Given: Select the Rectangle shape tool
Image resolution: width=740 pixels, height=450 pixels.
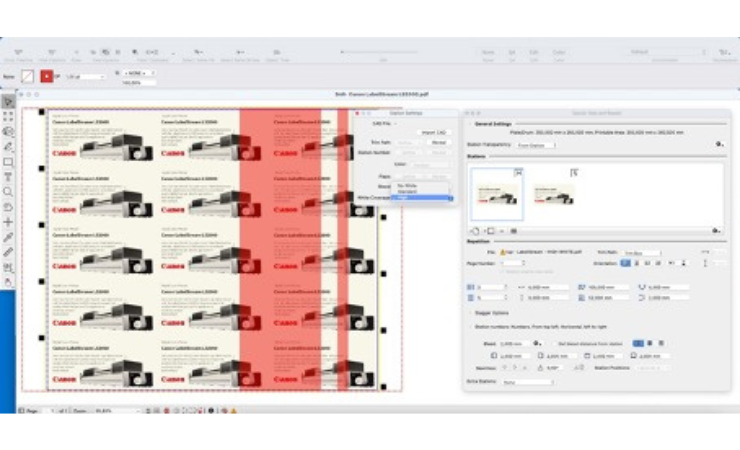Looking at the screenshot, I should (8, 162).
